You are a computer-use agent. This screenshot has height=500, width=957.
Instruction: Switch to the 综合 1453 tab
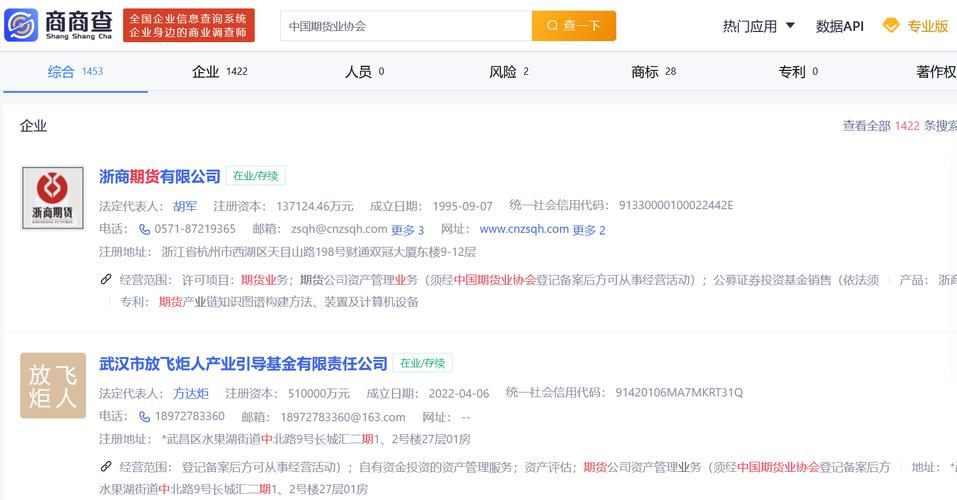tap(75, 71)
